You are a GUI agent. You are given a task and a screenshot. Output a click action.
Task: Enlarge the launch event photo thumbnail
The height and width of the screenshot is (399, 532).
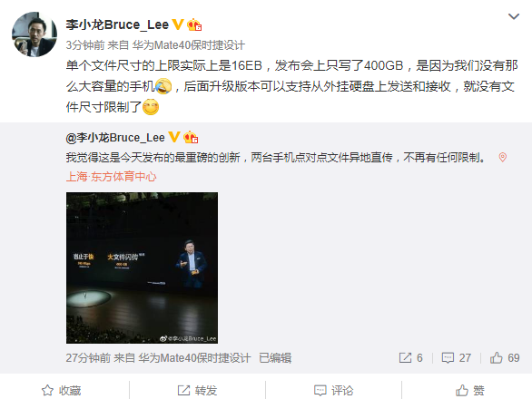click(x=143, y=268)
